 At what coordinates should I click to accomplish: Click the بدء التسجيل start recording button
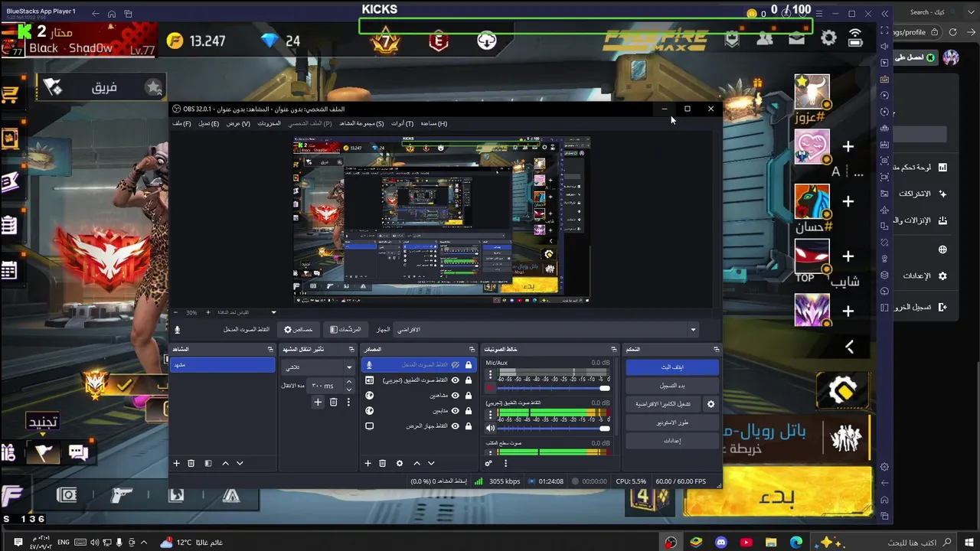click(672, 386)
